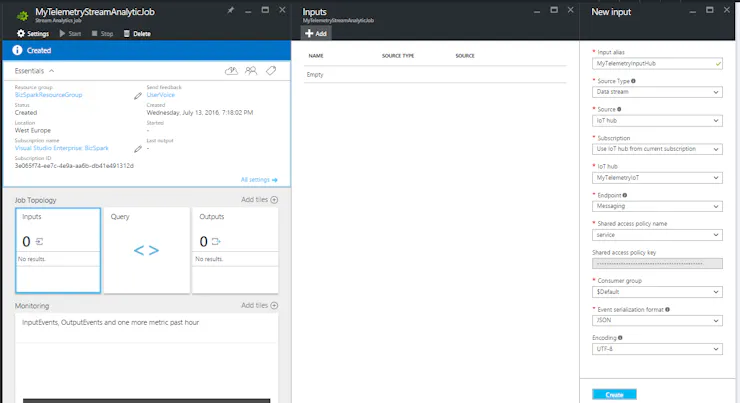Click the cloud quickstart icon in Essentials
This screenshot has height=403, width=740.
coord(231,71)
